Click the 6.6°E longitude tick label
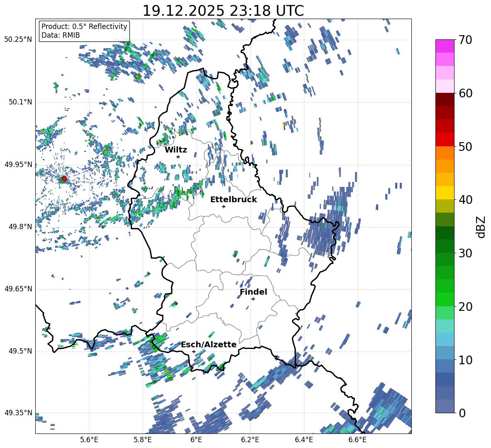This screenshot has height=448, width=491. pyautogui.click(x=357, y=439)
